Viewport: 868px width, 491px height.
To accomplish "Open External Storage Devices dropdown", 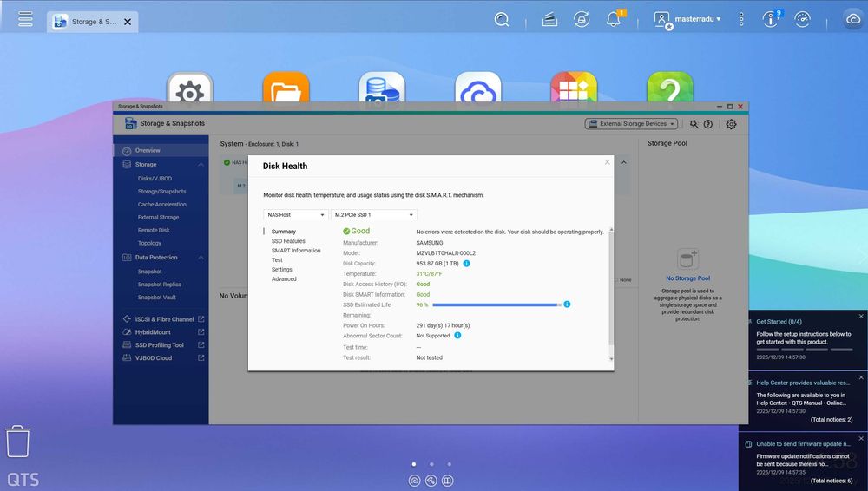I will pyautogui.click(x=632, y=124).
